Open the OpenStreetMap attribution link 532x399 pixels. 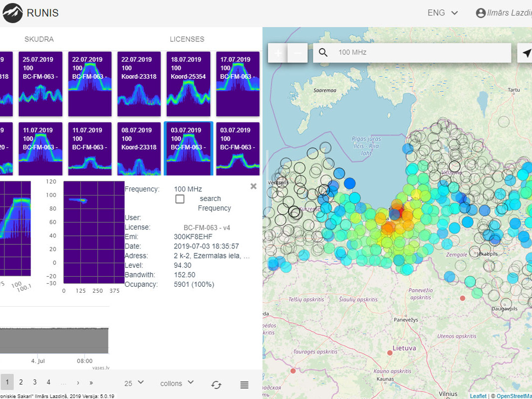coord(514,396)
